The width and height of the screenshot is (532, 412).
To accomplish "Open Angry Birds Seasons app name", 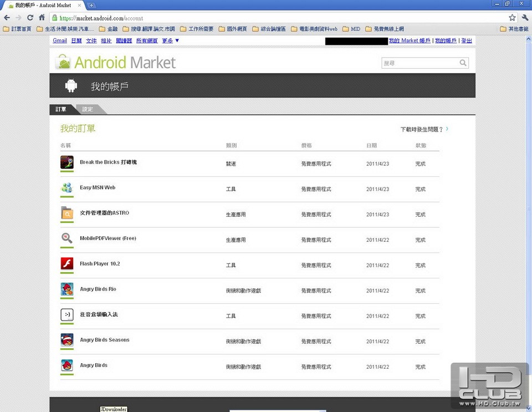I will (105, 340).
